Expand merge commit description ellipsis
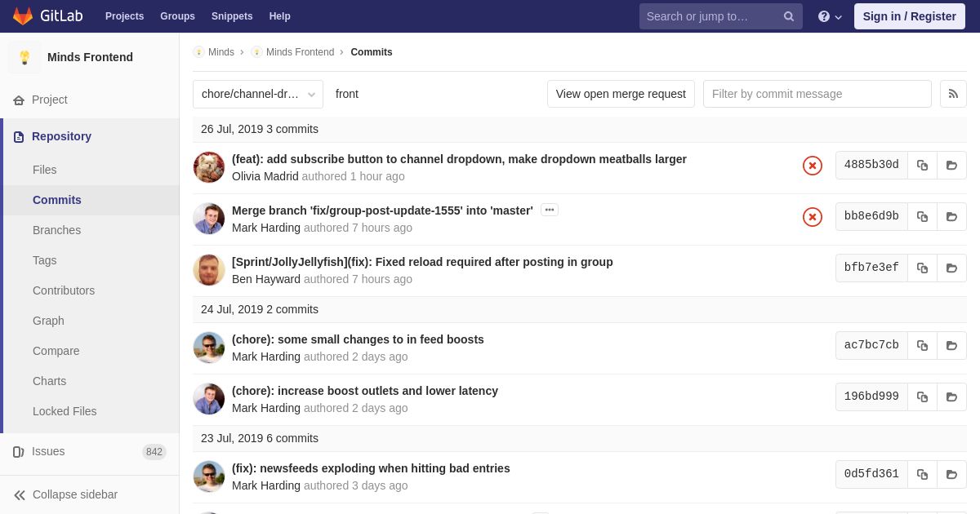 [x=550, y=210]
